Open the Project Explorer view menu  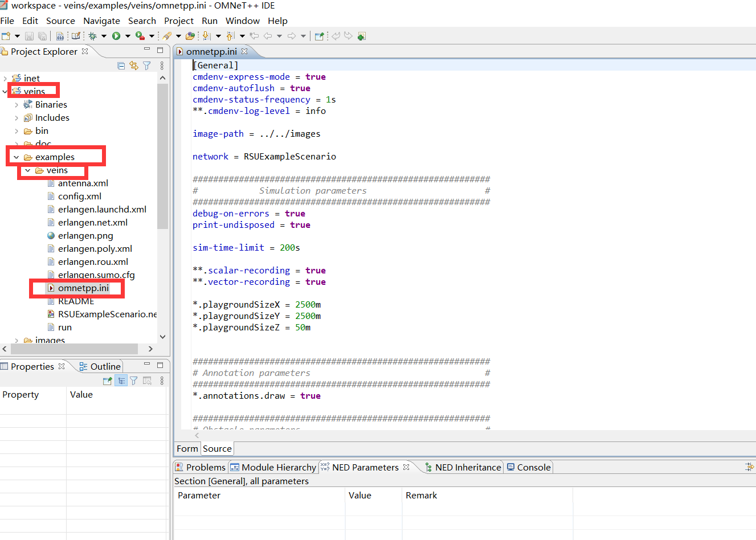(162, 66)
